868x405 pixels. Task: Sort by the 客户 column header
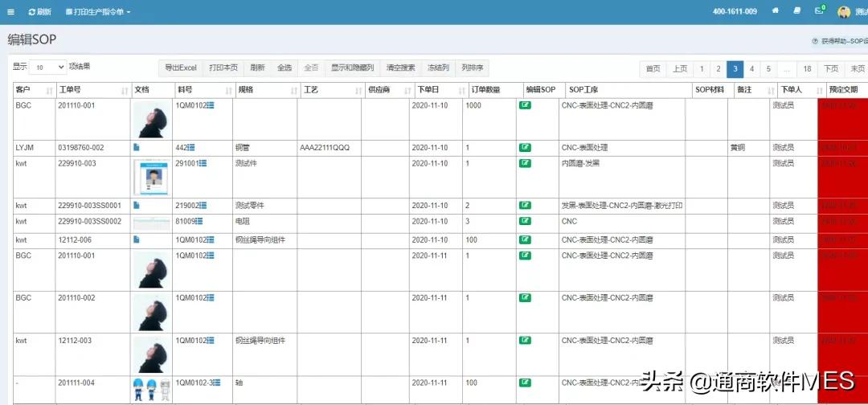click(35, 90)
